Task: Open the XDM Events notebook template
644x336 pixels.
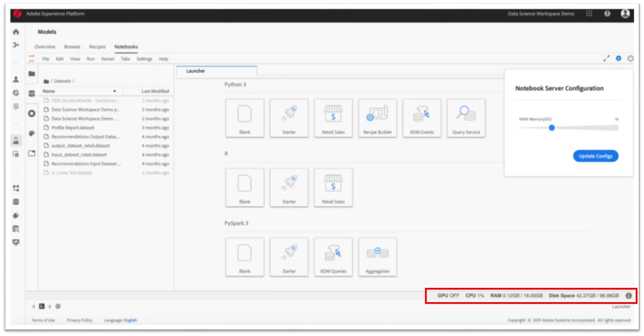Action: [422, 118]
